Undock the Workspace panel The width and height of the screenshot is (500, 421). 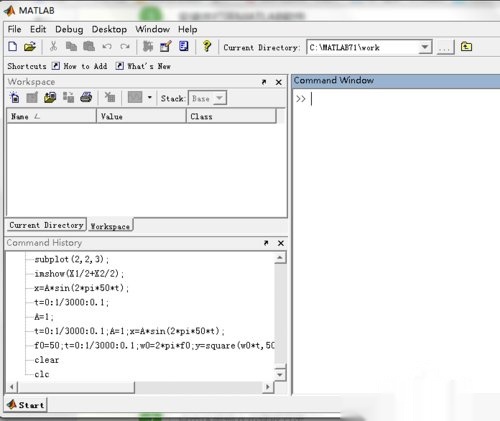264,82
